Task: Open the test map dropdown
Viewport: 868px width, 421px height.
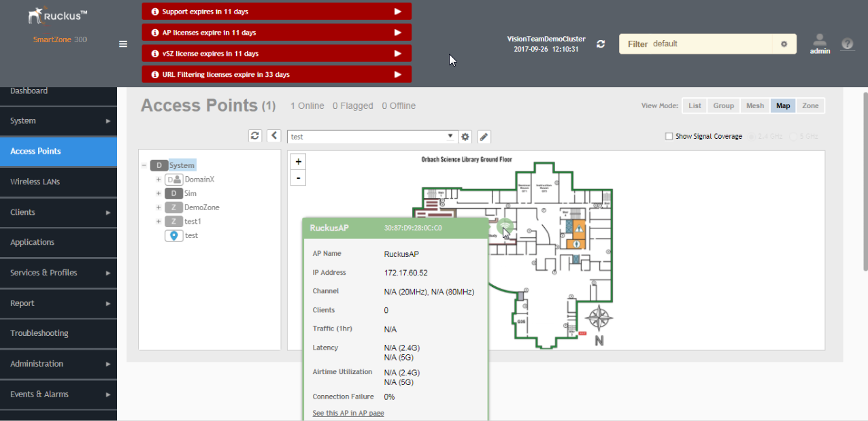Action: [x=450, y=136]
